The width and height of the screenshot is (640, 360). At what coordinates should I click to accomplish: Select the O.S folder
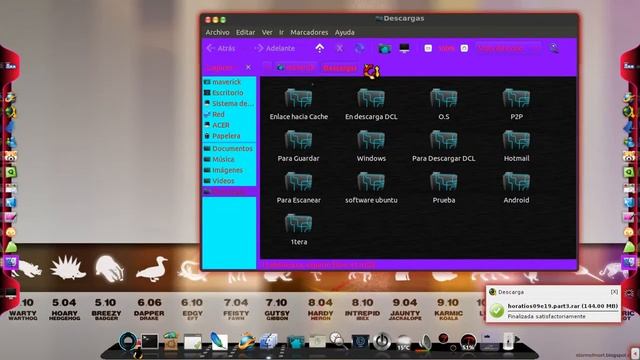[444, 104]
